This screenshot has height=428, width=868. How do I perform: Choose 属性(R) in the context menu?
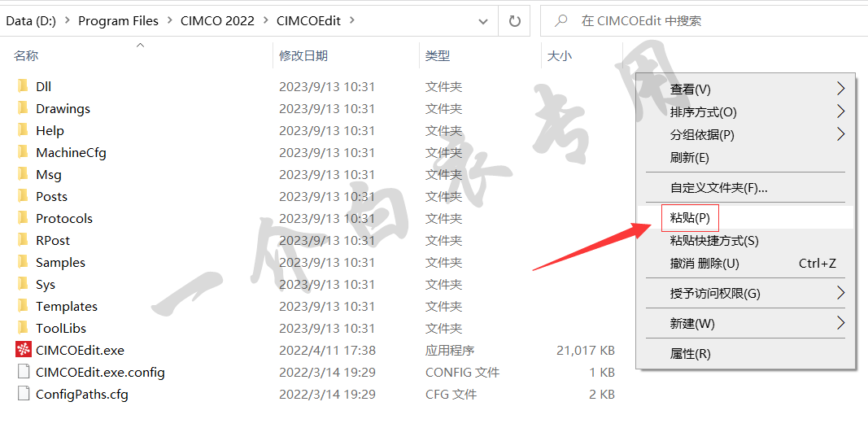click(744, 354)
